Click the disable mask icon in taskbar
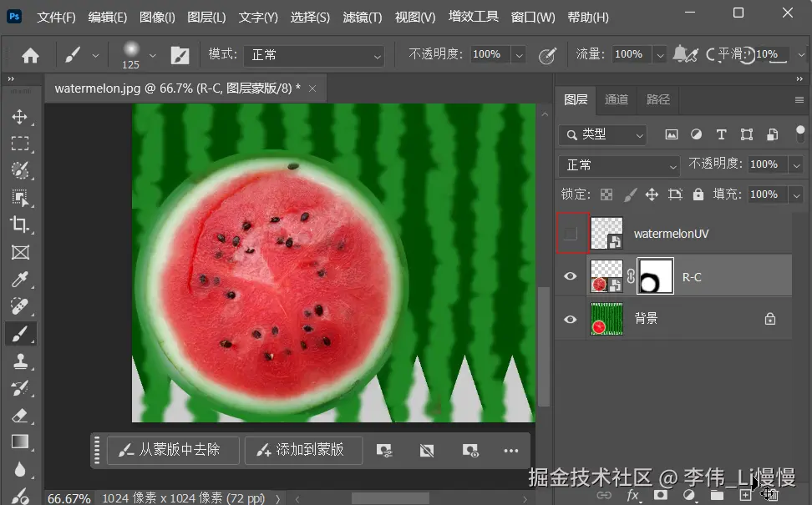Viewport: 812px width, 505px height. pos(427,451)
